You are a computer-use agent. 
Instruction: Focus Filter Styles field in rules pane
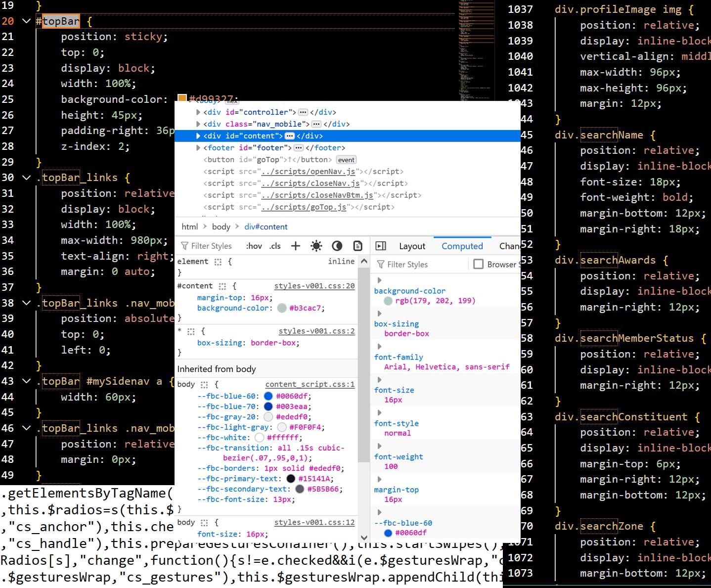tap(211, 246)
